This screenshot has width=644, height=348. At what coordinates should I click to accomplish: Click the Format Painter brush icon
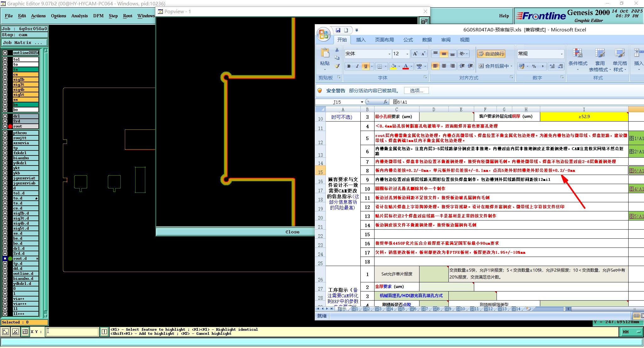tap(337, 66)
